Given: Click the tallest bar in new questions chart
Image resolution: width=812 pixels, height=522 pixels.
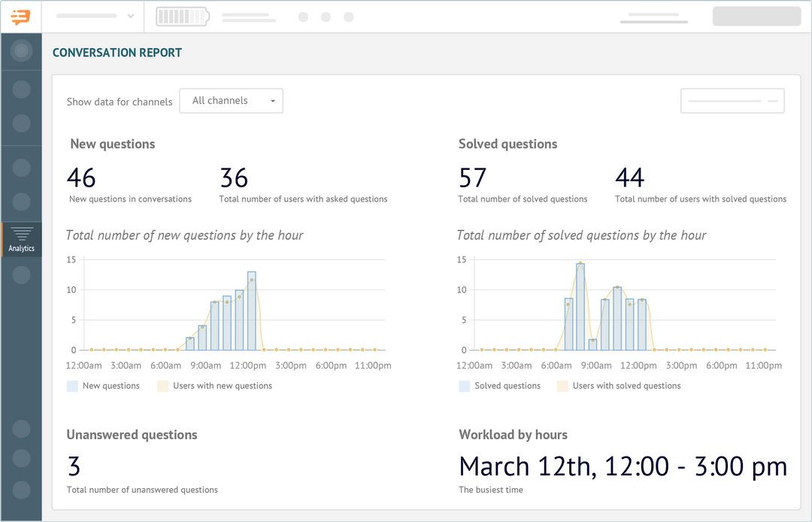Looking at the screenshot, I should (252, 311).
